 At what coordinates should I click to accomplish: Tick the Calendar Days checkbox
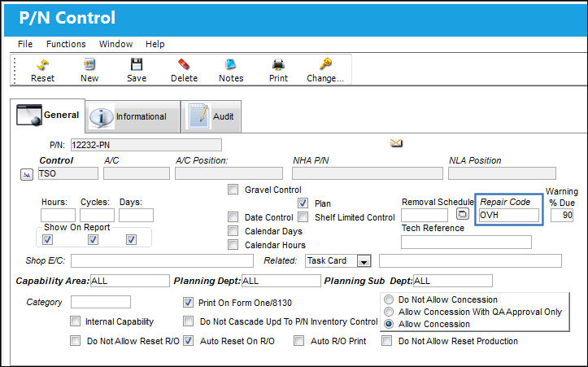tap(233, 231)
